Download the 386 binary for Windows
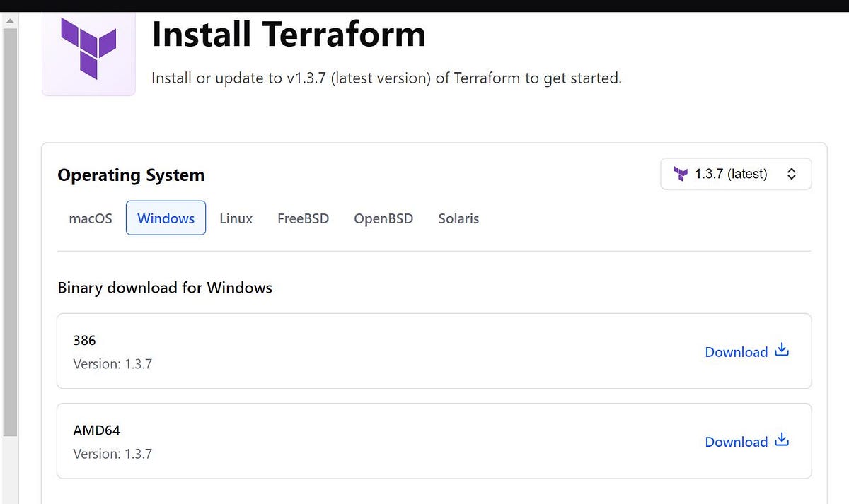This screenshot has width=849, height=504. click(x=736, y=351)
